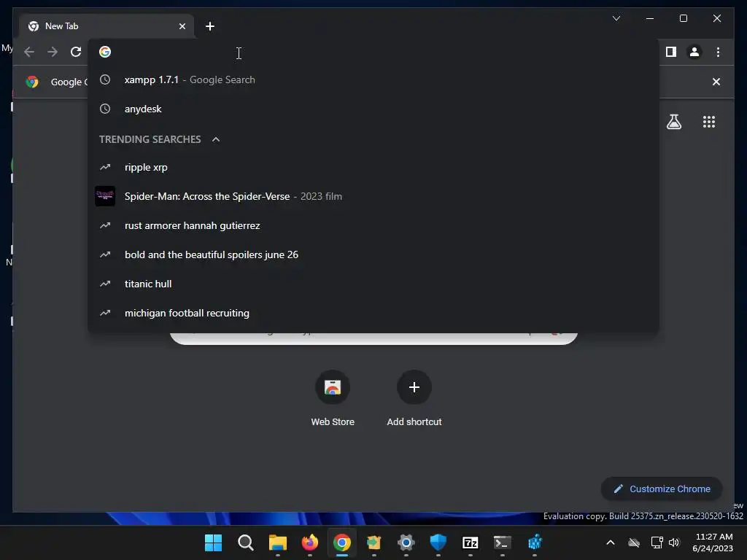Launch 7-Zip from the taskbar
The image size is (747, 560).
pos(471,542)
